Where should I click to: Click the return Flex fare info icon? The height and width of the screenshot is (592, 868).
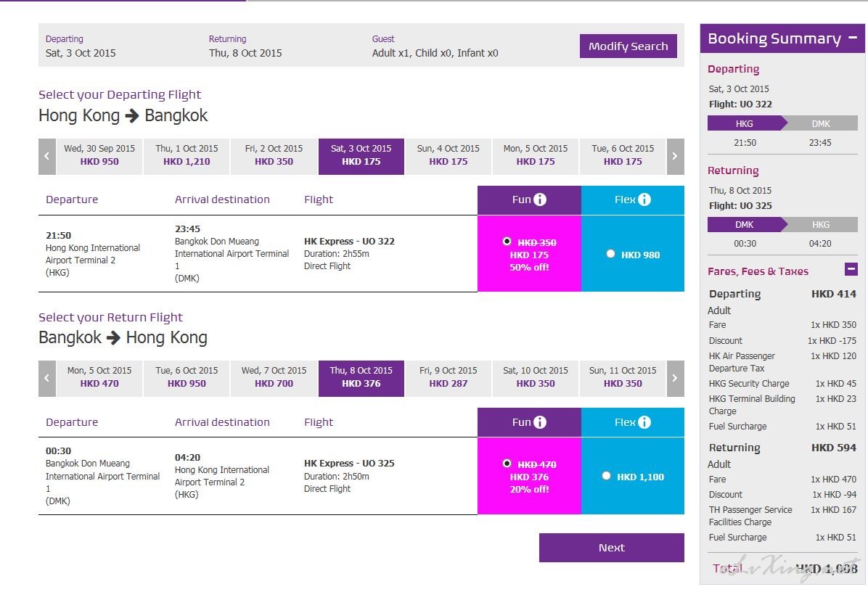[644, 422]
